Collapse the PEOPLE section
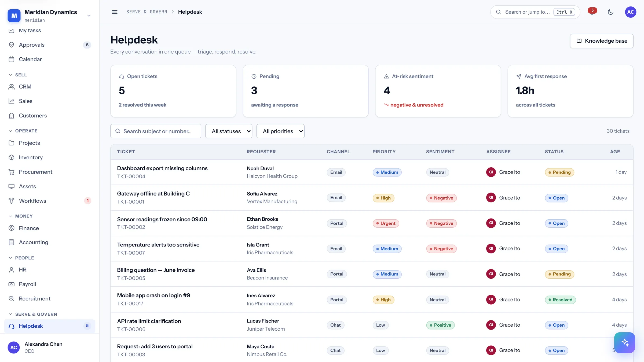Image resolution: width=644 pixels, height=362 pixels. [x=21, y=258]
